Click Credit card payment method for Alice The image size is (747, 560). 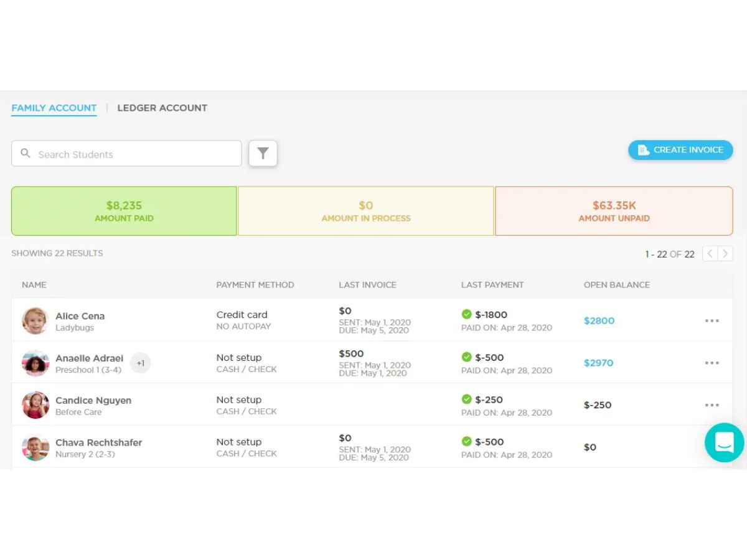(x=242, y=315)
